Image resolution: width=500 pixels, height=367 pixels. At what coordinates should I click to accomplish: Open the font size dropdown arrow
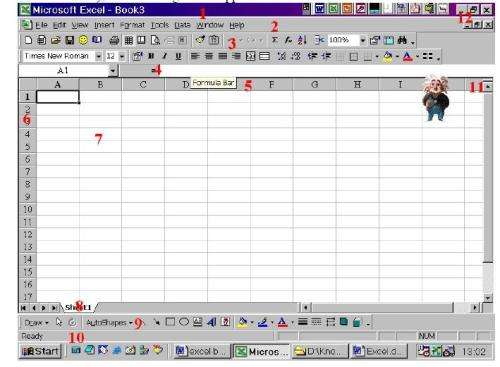(x=122, y=56)
